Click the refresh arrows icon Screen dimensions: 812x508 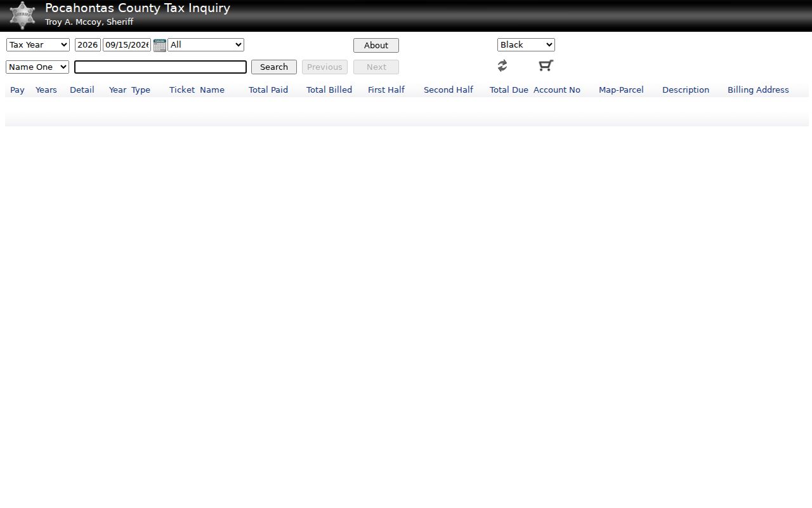(x=502, y=65)
